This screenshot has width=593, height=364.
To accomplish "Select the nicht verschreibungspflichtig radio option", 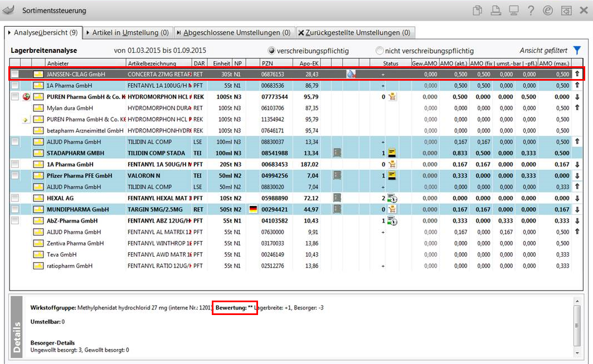I will pyautogui.click(x=380, y=51).
